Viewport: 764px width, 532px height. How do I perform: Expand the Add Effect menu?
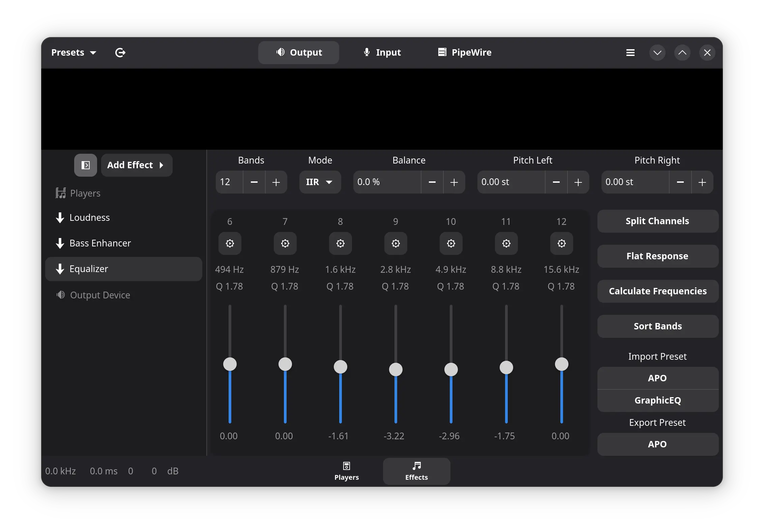[x=137, y=165]
